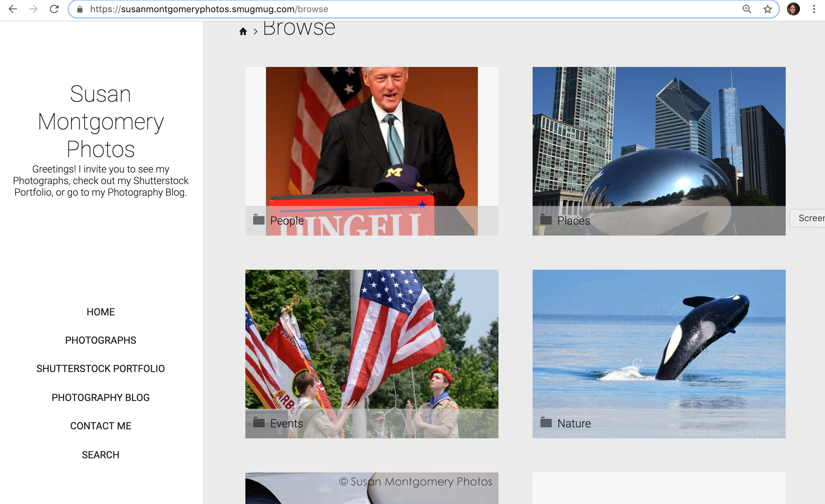Open Chrome three-dot menu

[x=814, y=9]
